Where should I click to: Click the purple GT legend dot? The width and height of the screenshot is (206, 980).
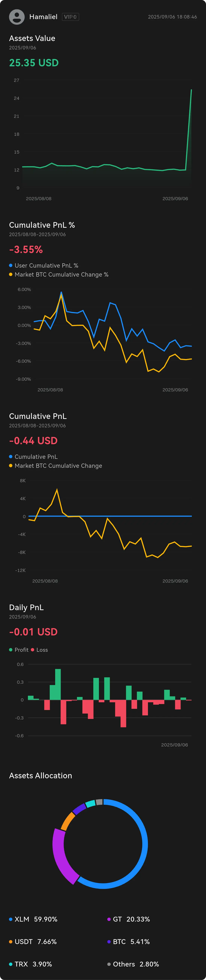(109, 919)
